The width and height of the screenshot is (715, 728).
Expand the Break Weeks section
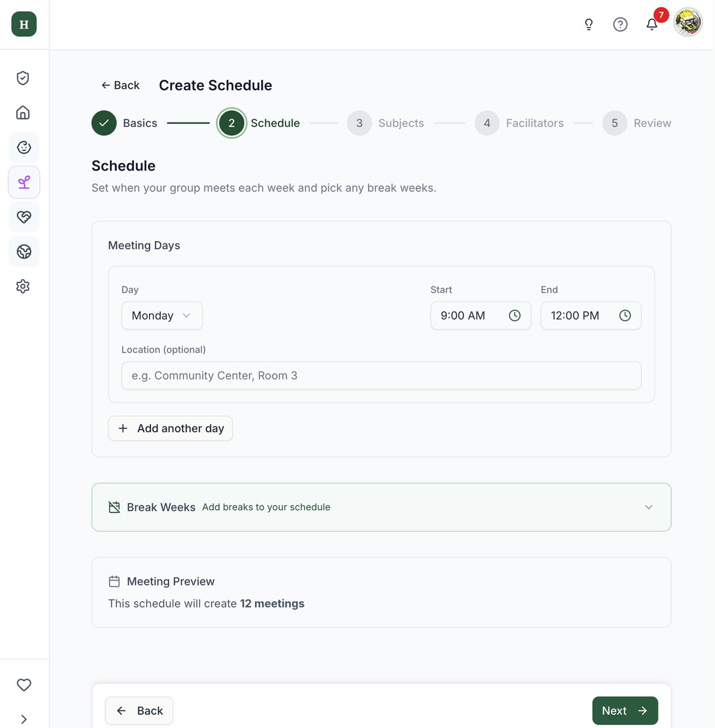coord(381,507)
